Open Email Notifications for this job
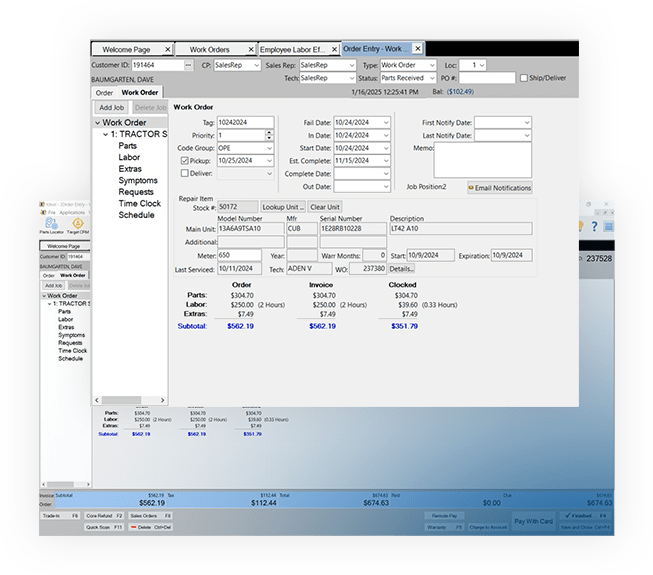653x575 pixels. click(499, 187)
